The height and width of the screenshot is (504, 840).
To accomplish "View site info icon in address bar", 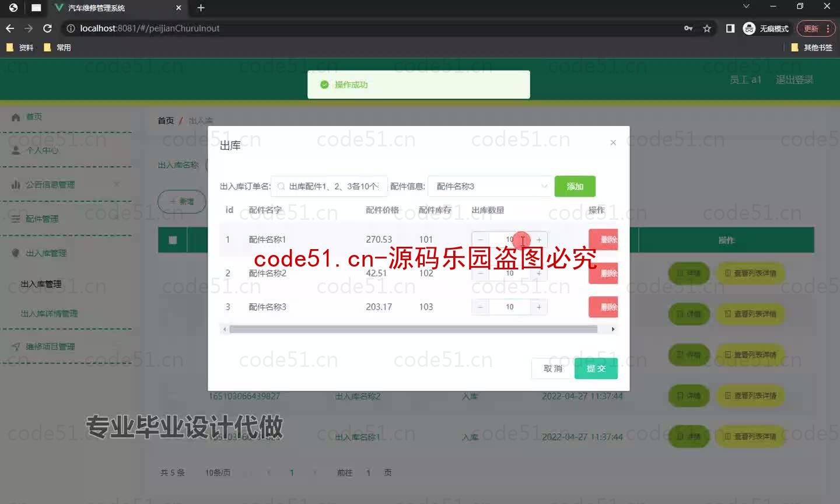I will pyautogui.click(x=71, y=28).
